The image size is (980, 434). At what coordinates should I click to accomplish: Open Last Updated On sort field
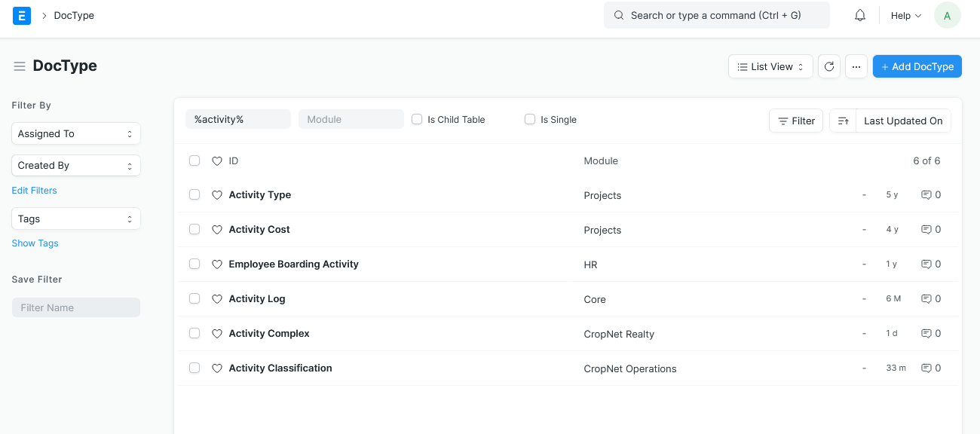pos(903,121)
